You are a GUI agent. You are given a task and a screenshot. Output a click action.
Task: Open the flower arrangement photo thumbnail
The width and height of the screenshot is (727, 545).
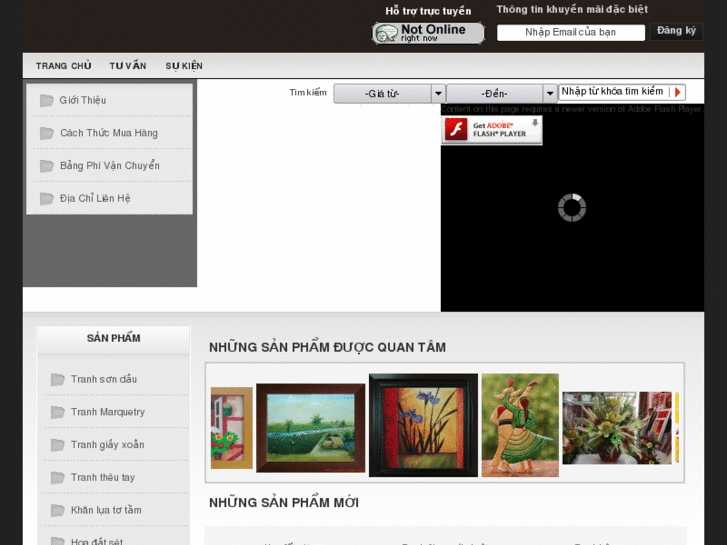[x=617, y=428]
